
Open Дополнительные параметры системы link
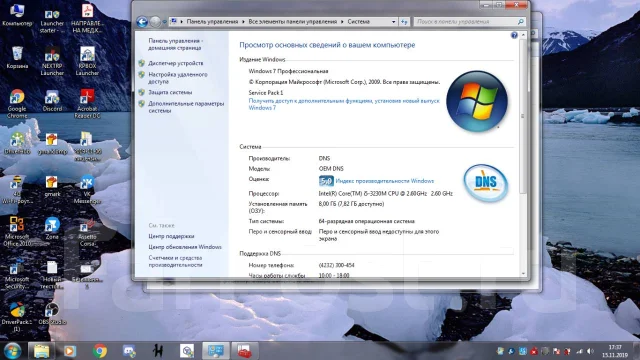[186, 107]
